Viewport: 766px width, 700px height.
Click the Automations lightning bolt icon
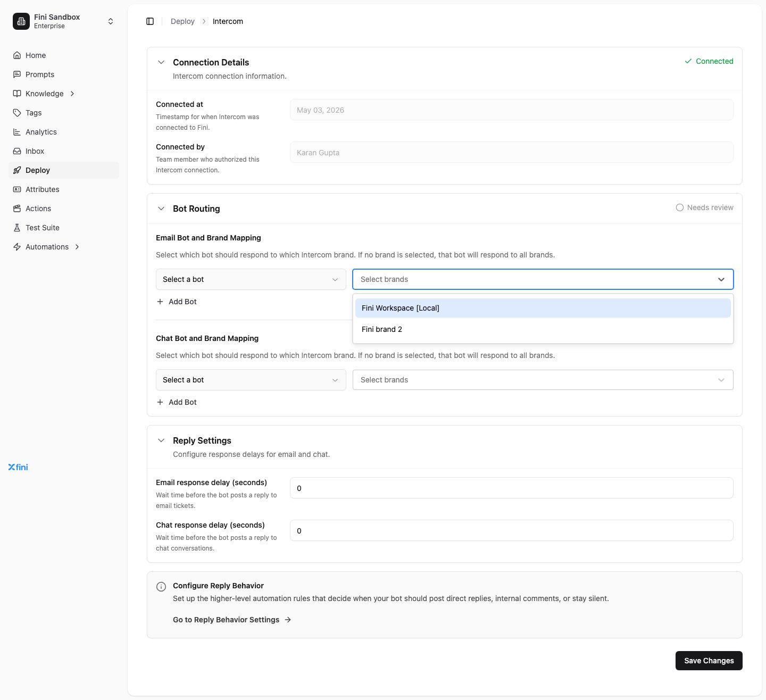(x=17, y=247)
